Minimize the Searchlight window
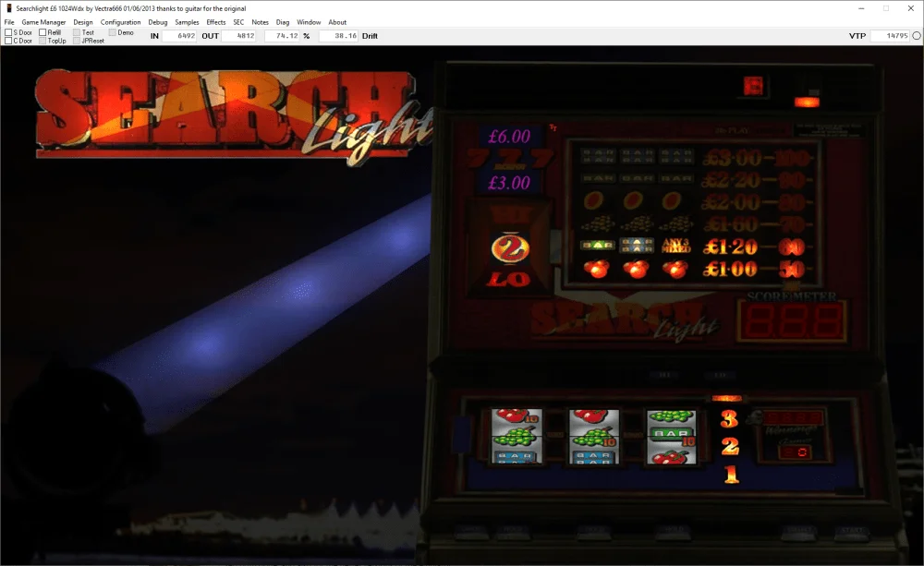Image resolution: width=924 pixels, height=566 pixels. click(861, 8)
